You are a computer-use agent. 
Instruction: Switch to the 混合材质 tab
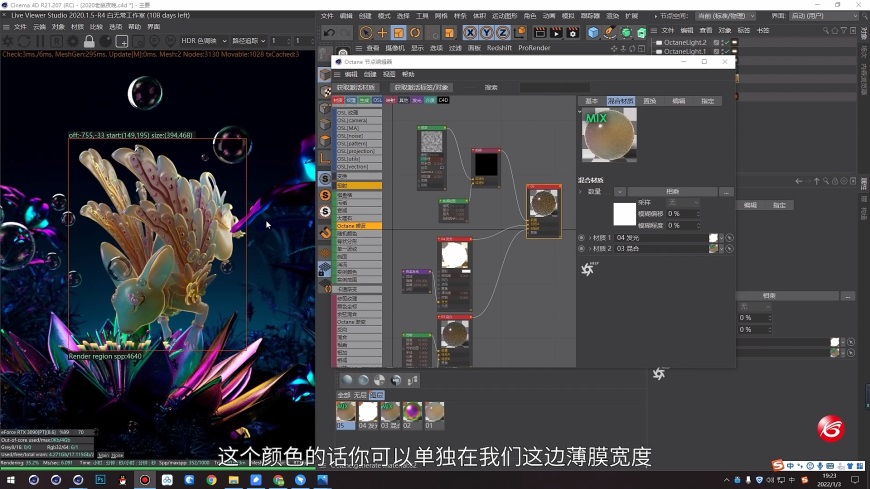click(x=621, y=101)
